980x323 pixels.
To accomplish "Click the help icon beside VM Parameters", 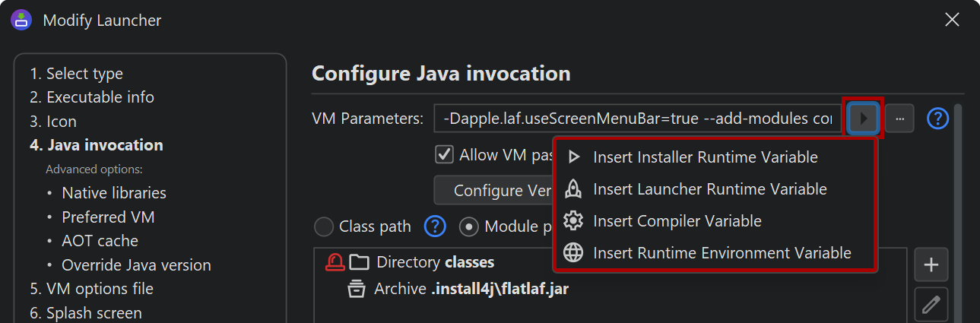I will 938,119.
